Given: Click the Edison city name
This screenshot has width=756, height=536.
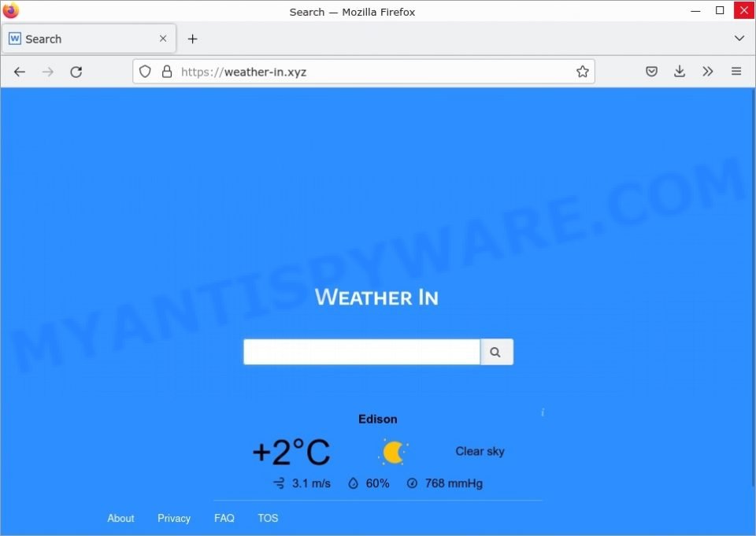Looking at the screenshot, I should pyautogui.click(x=377, y=419).
